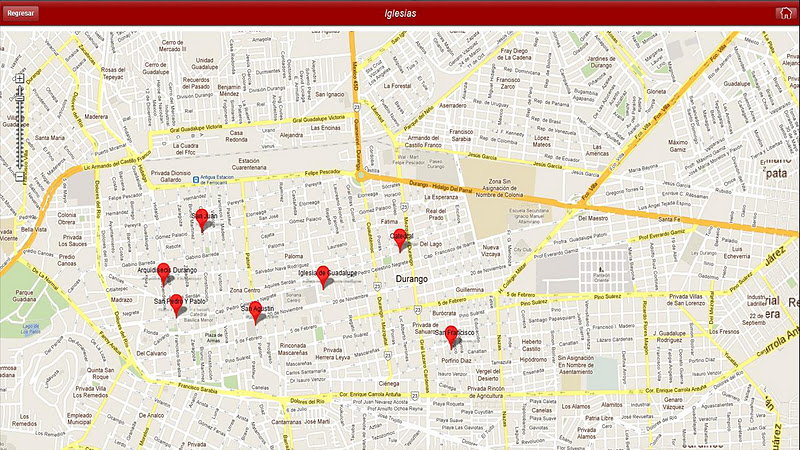Image resolution: width=800 pixels, height=450 pixels.
Task: Click the Privada Dionisio Gallardo label
Action: point(170,177)
